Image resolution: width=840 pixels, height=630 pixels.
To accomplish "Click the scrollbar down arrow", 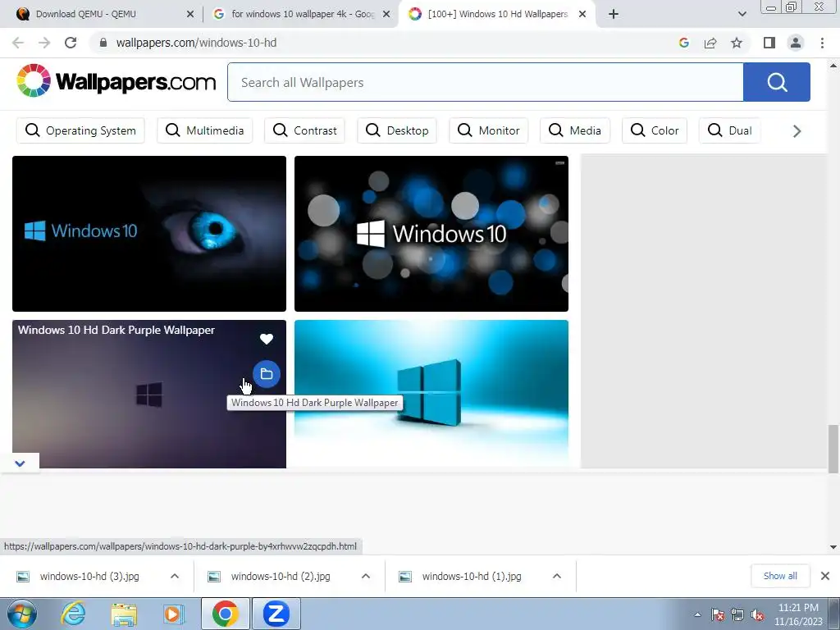I will click(833, 547).
